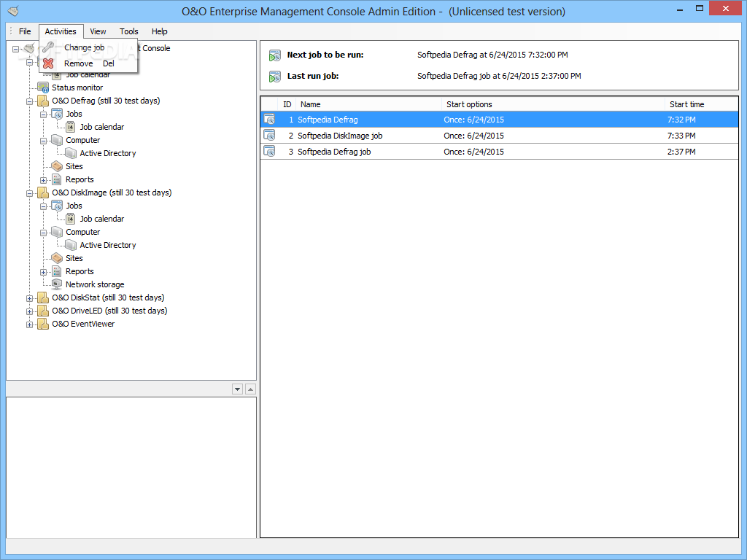Expand the O&O EventViewer node
This screenshot has height=560, width=747.
pyautogui.click(x=29, y=324)
